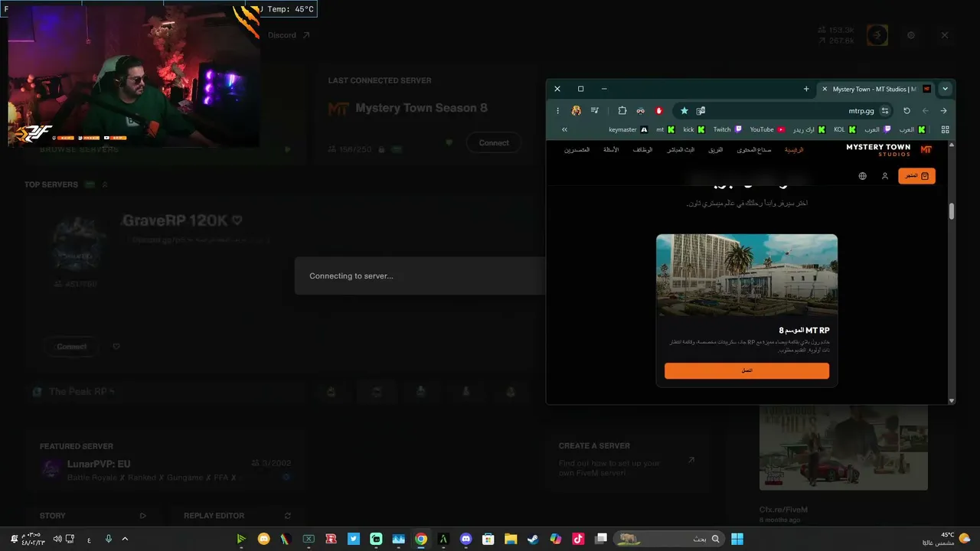Open the Chrome profile avatar
This screenshot has height=551, width=980.
pyautogui.click(x=576, y=111)
